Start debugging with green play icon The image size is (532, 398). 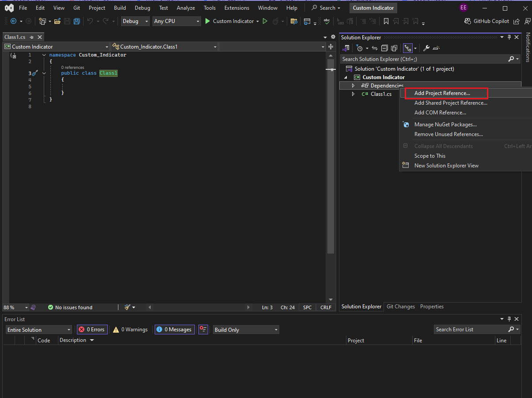coord(207,21)
